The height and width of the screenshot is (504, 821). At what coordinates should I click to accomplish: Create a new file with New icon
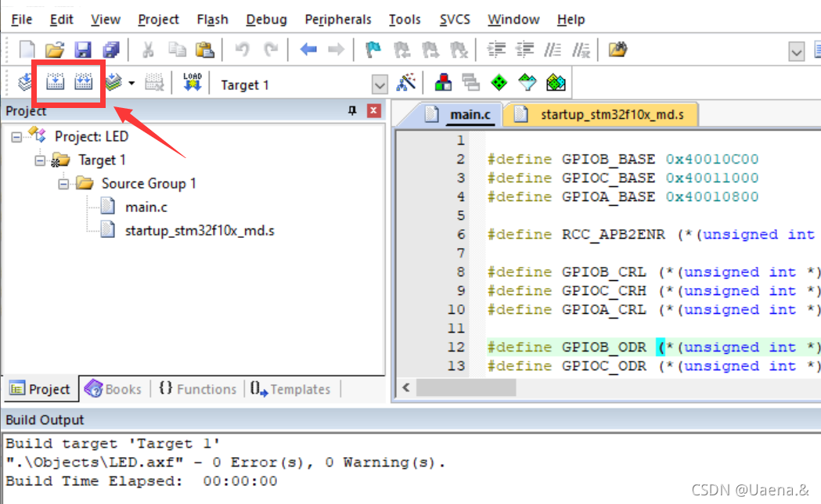click(27, 50)
